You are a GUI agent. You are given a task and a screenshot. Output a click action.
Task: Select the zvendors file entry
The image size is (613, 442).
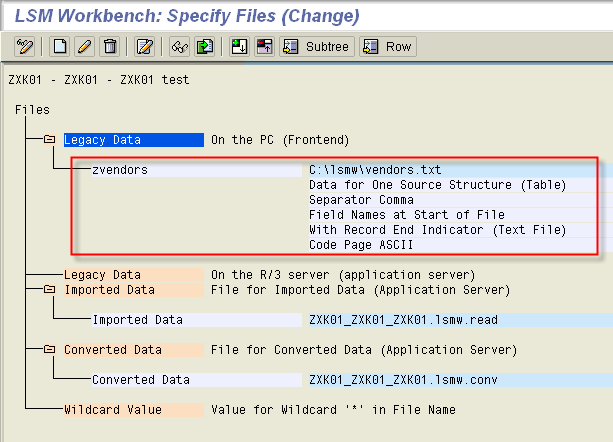click(x=120, y=170)
